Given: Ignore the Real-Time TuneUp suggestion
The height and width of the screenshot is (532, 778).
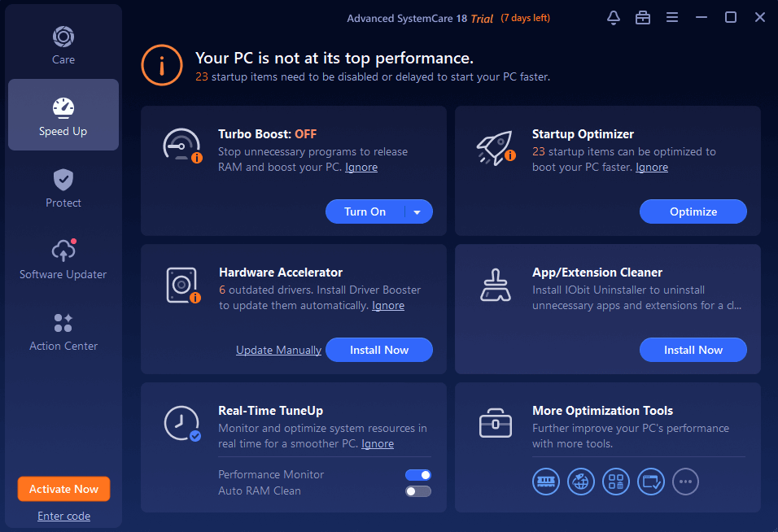Looking at the screenshot, I should pyautogui.click(x=378, y=444).
